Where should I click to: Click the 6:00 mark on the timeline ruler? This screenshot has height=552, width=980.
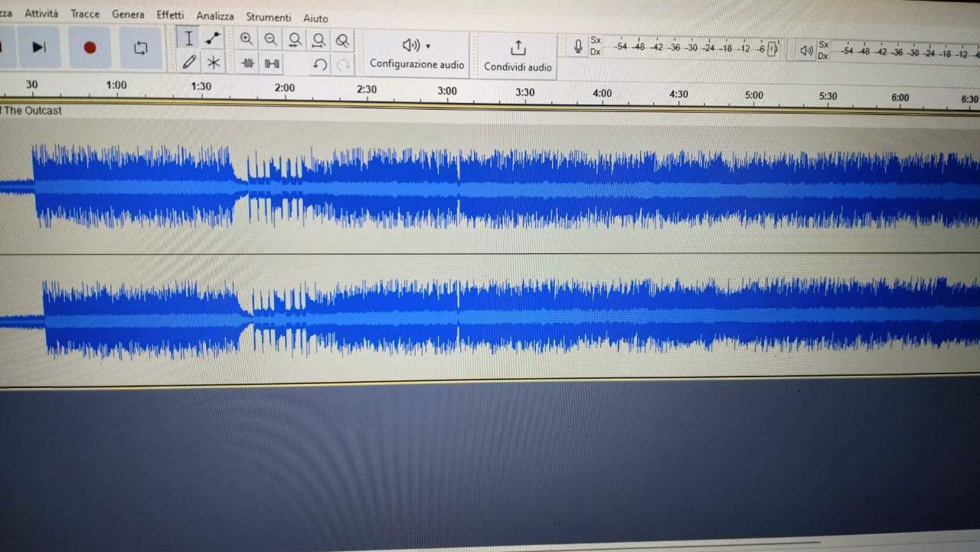[x=900, y=97]
